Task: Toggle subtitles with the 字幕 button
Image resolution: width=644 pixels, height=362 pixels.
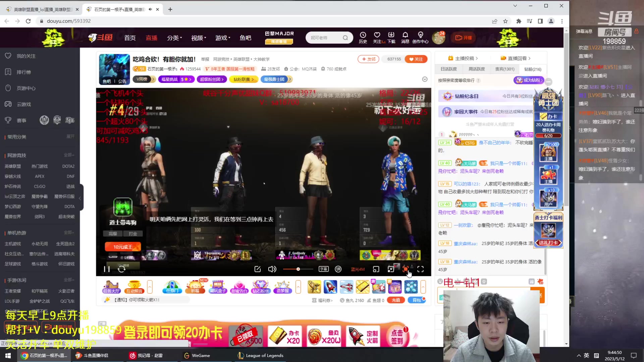Action: 323,269
